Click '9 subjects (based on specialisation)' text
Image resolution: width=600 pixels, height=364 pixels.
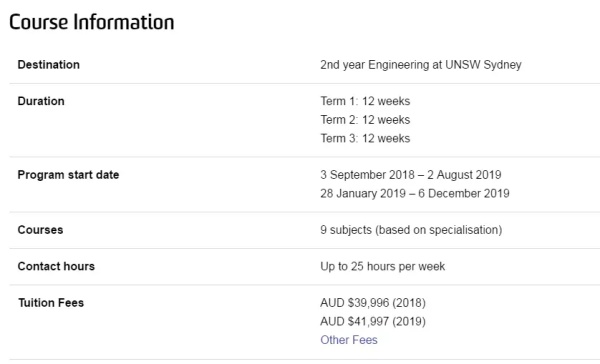[411, 230]
